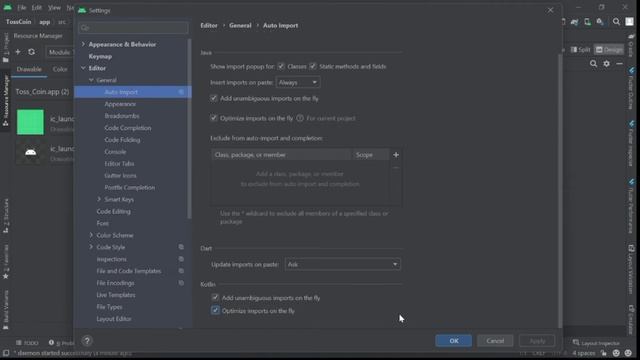Click the Scope column header
640x360 pixels.
pyautogui.click(x=369, y=155)
